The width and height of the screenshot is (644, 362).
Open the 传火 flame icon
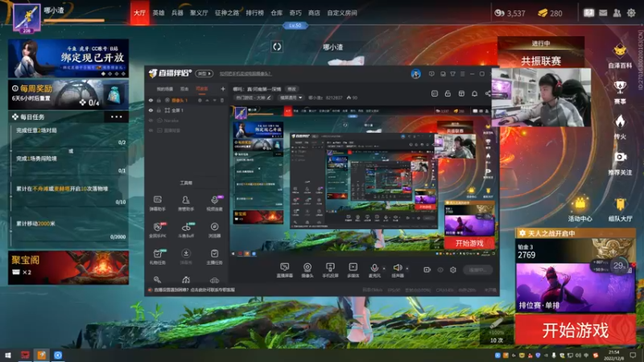pyautogui.click(x=620, y=127)
